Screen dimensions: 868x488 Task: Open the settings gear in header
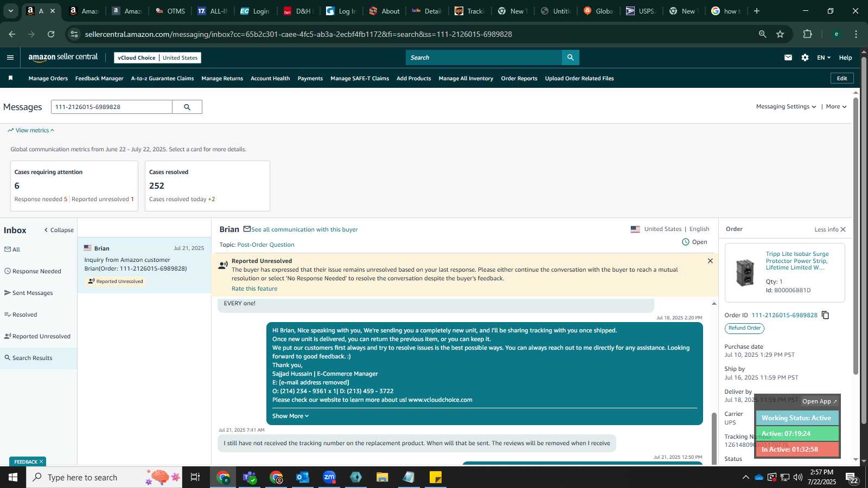coord(805,57)
